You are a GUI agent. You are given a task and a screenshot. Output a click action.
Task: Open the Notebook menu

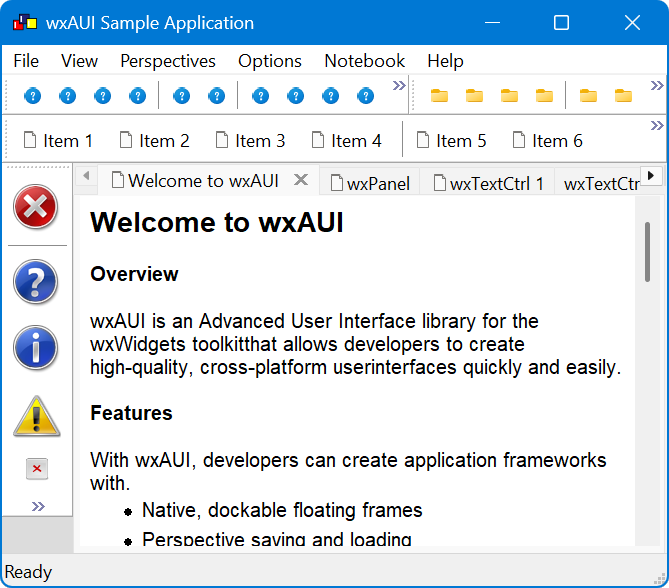(364, 61)
